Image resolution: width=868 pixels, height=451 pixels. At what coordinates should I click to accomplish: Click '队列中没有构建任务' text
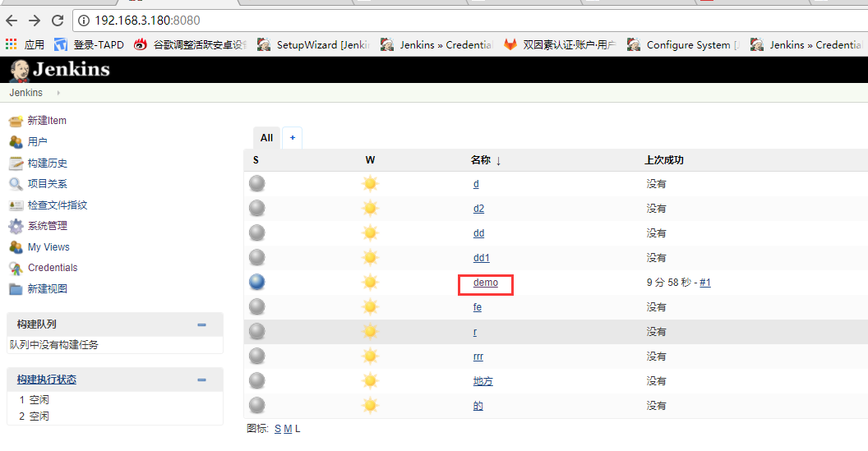(54, 345)
